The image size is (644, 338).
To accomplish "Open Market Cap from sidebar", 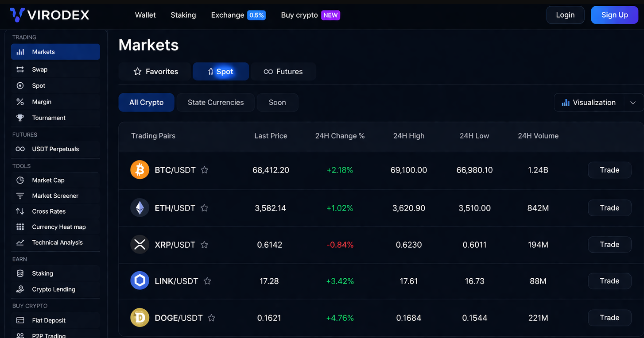I will [x=48, y=180].
